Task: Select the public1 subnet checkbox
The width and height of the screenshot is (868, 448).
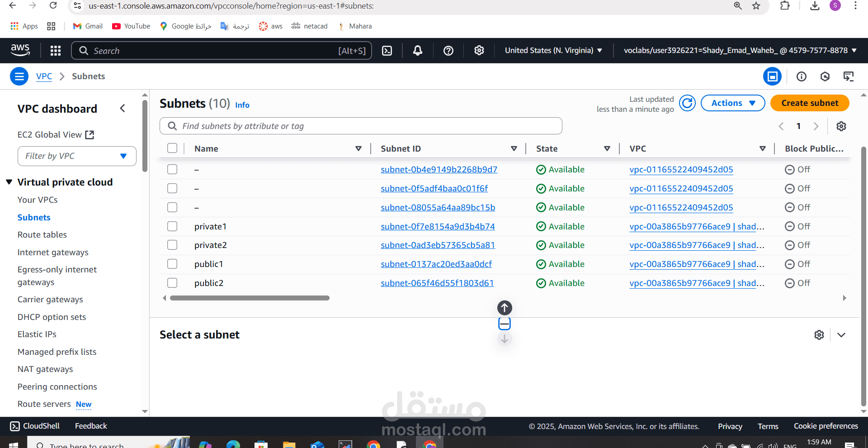Action: (x=172, y=264)
